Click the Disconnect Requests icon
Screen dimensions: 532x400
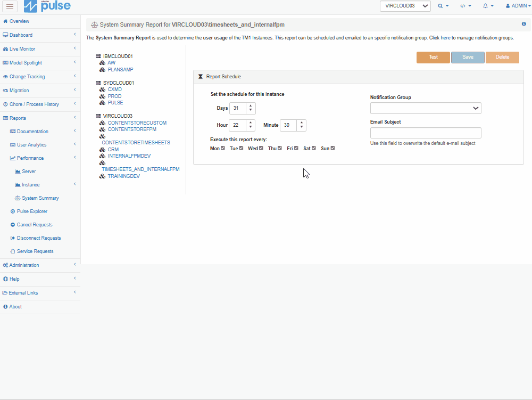pyautogui.click(x=13, y=238)
